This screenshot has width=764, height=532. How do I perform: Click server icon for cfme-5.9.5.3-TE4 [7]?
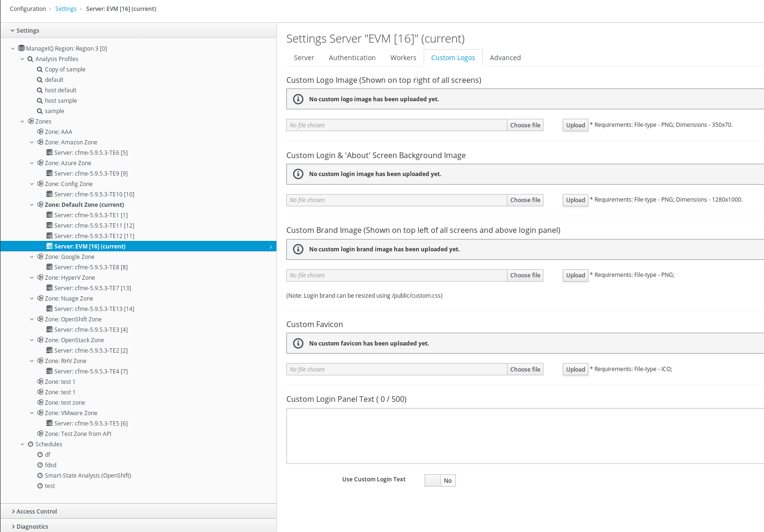(x=49, y=371)
